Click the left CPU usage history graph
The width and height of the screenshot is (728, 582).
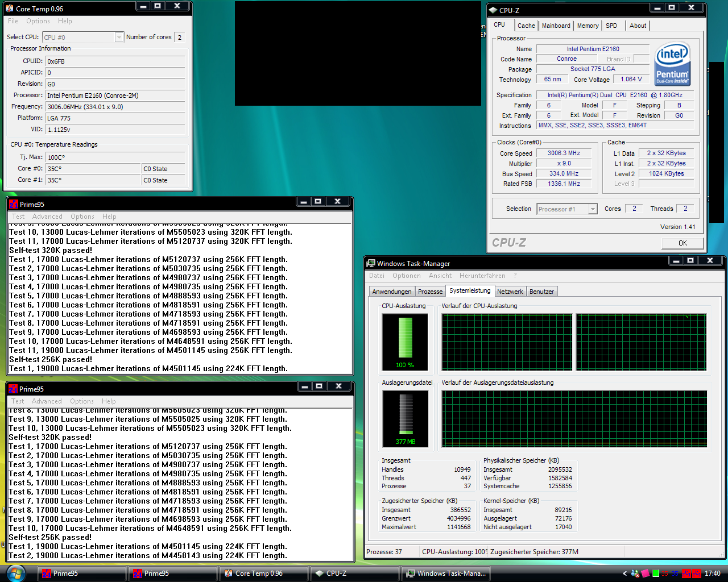[x=507, y=342]
